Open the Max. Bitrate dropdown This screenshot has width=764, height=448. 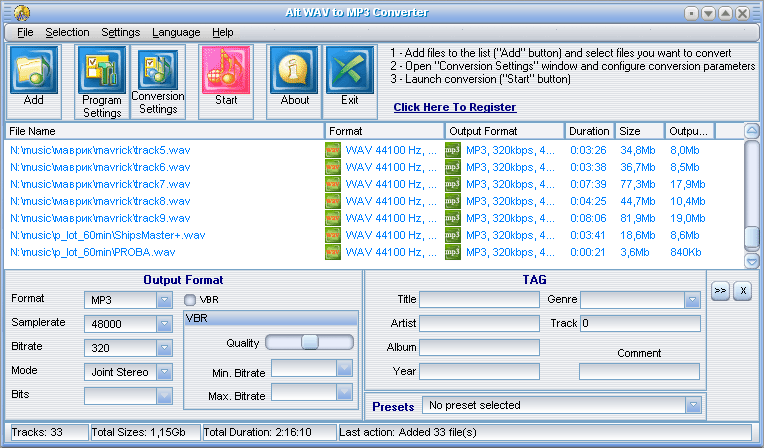(x=344, y=392)
